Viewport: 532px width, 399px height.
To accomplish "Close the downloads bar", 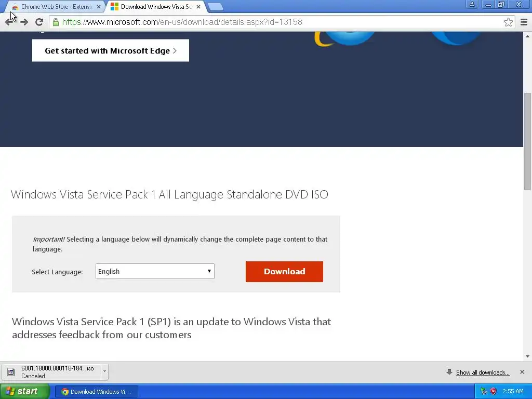I will (522, 372).
